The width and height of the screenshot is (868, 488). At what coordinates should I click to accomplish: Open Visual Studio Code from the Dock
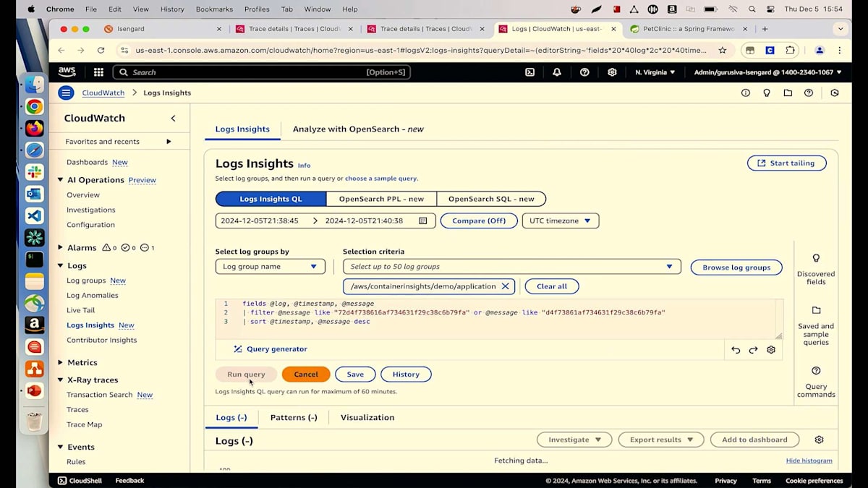pos(34,215)
